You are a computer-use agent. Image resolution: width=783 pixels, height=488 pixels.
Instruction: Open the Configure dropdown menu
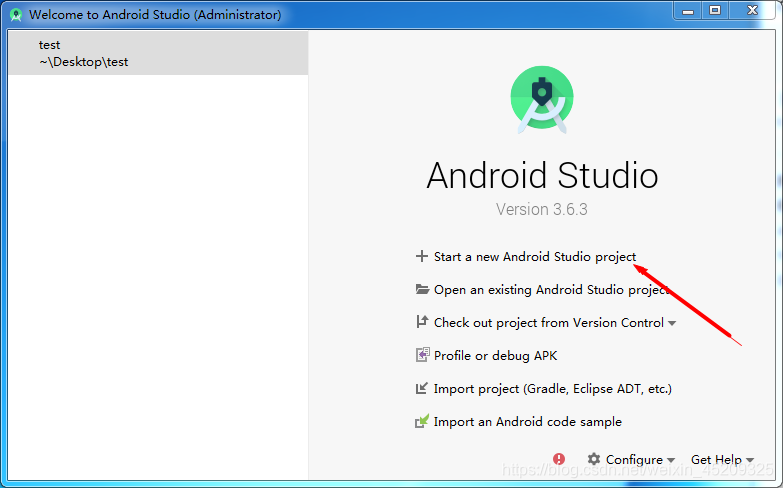pos(640,460)
